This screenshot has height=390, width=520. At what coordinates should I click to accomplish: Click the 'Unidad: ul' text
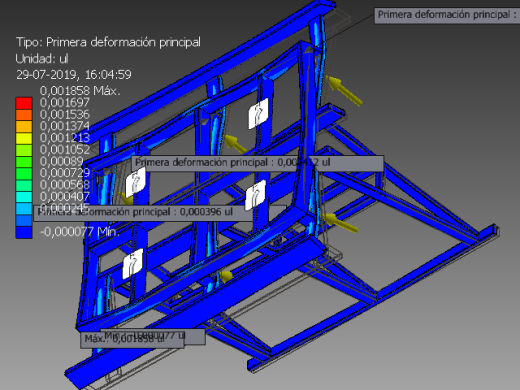[x=42, y=59]
